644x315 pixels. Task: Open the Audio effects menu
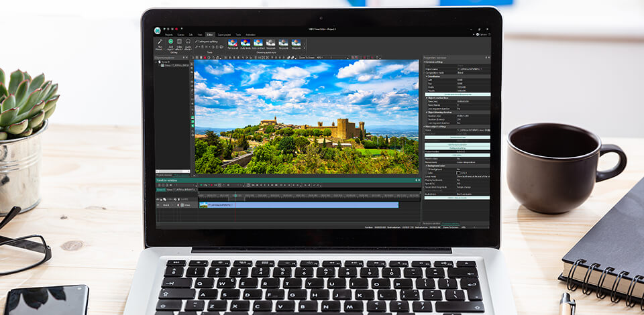[x=188, y=44]
